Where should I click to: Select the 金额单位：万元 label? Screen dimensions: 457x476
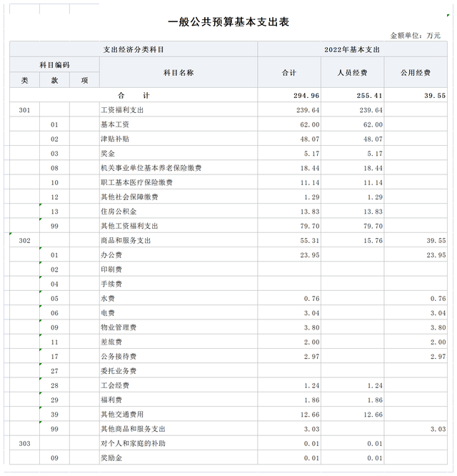(416, 36)
